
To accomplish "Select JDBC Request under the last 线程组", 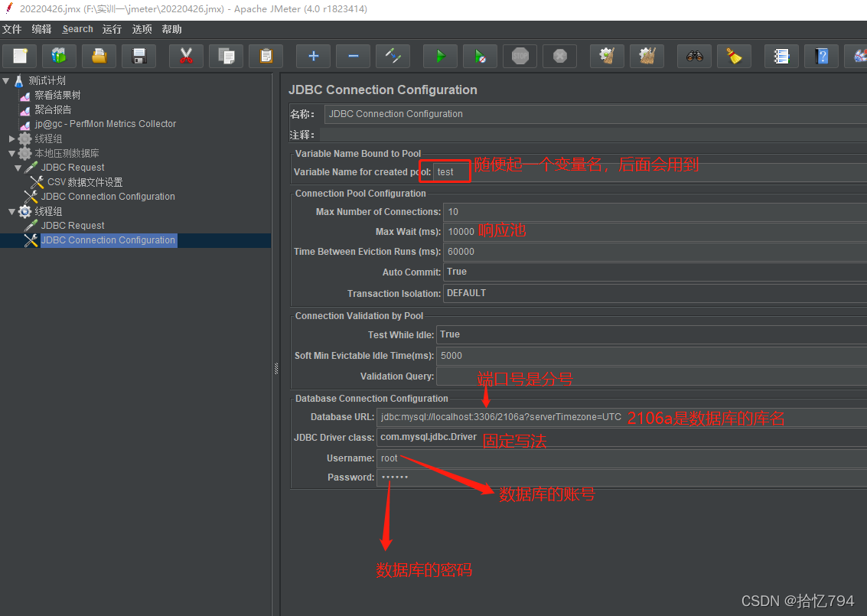I will pos(73,226).
